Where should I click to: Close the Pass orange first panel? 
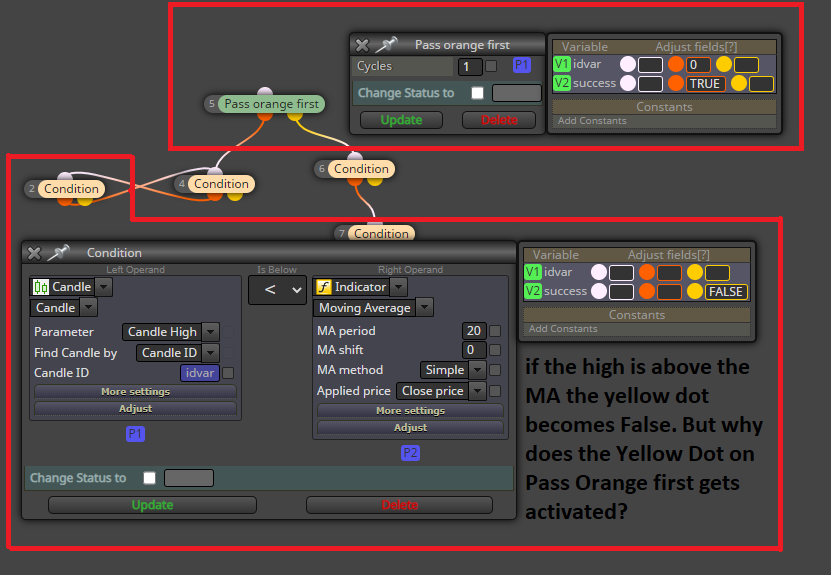point(363,46)
